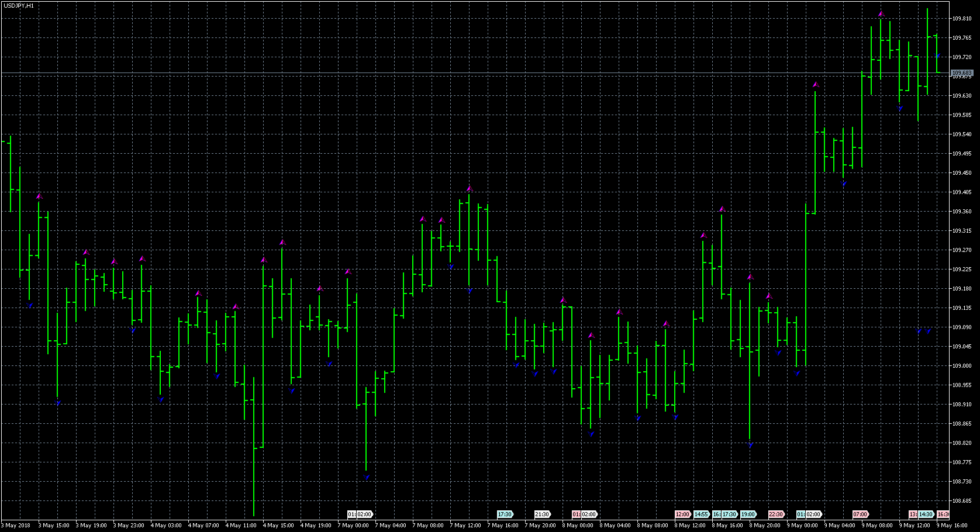The image size is (980, 532).
Task: Click the 7 May 00:00 time label
Action: click(353, 526)
